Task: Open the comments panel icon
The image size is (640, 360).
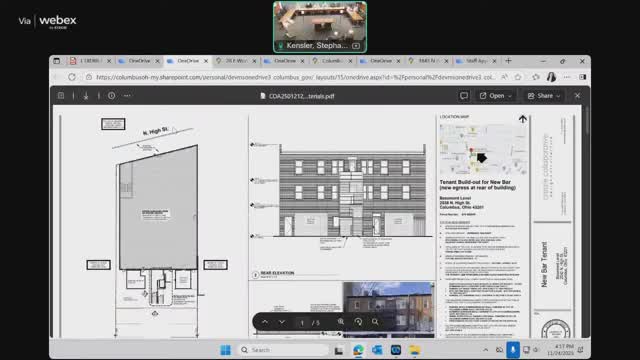Action: tap(464, 96)
